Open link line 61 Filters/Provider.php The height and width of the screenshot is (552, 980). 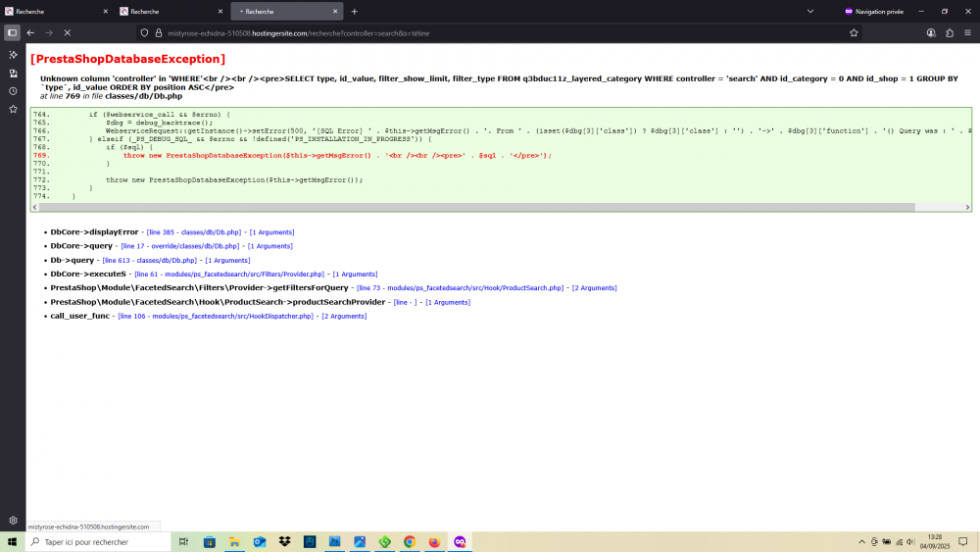pyautogui.click(x=229, y=275)
